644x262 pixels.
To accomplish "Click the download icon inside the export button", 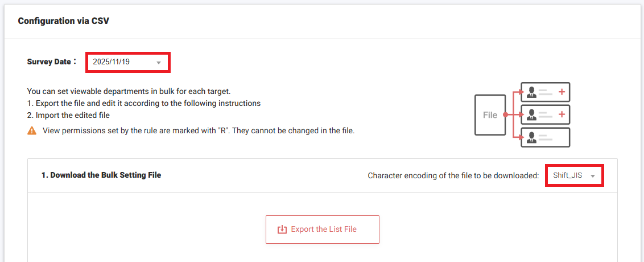I will tap(282, 230).
